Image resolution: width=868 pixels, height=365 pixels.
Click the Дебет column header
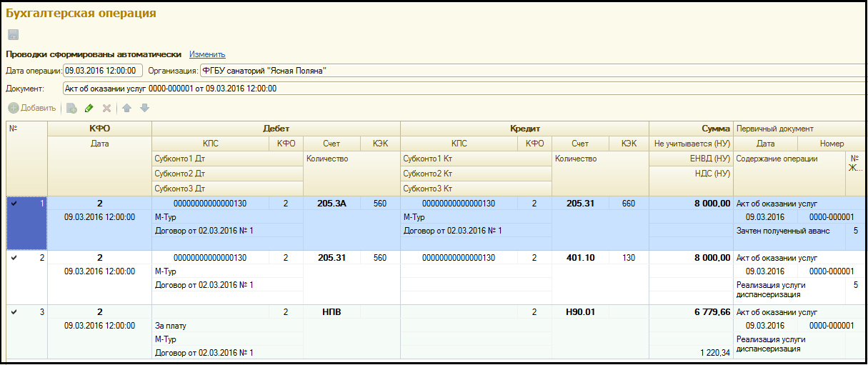pos(276,129)
